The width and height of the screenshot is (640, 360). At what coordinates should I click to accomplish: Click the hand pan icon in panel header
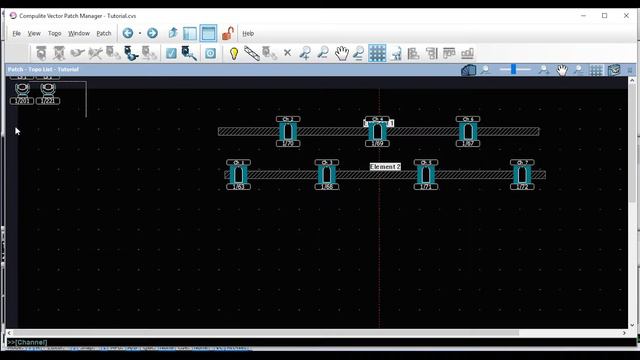click(562, 70)
